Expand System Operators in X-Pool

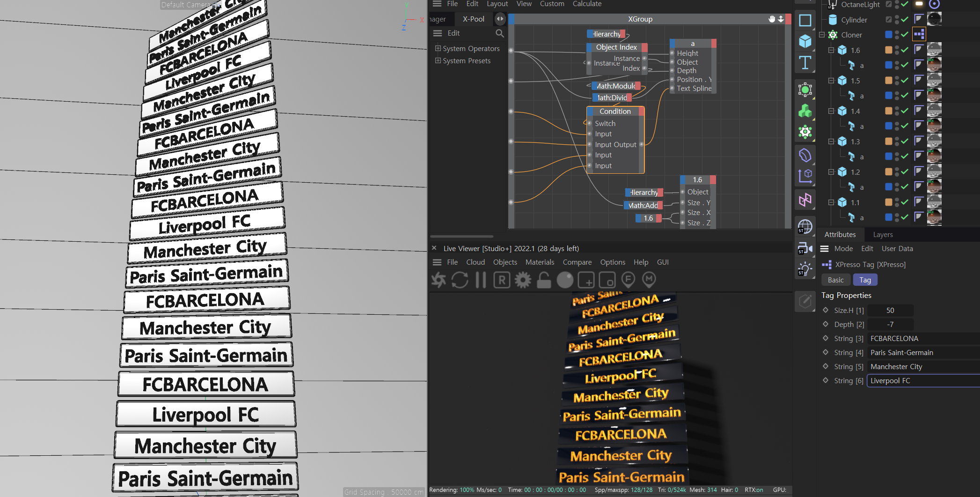click(x=438, y=48)
